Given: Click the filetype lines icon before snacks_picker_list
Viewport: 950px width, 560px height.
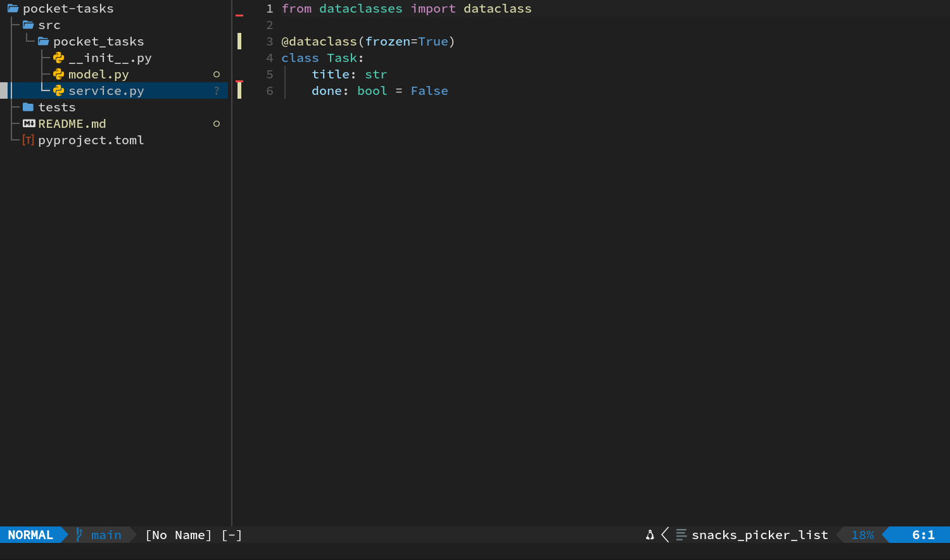Looking at the screenshot, I should (x=681, y=535).
